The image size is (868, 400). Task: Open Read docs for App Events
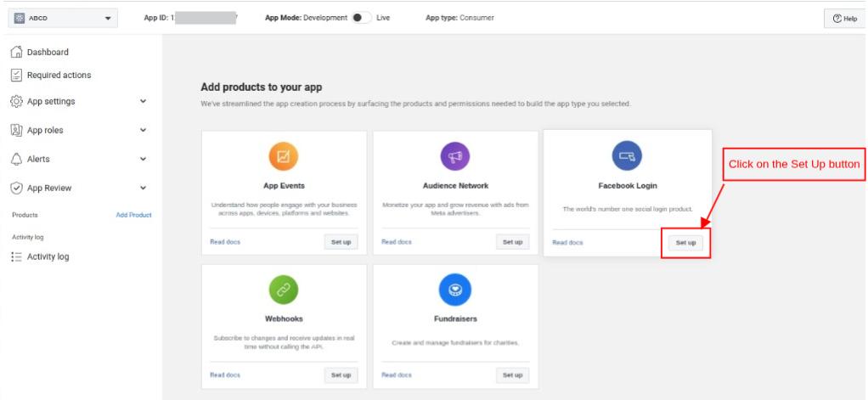(225, 242)
